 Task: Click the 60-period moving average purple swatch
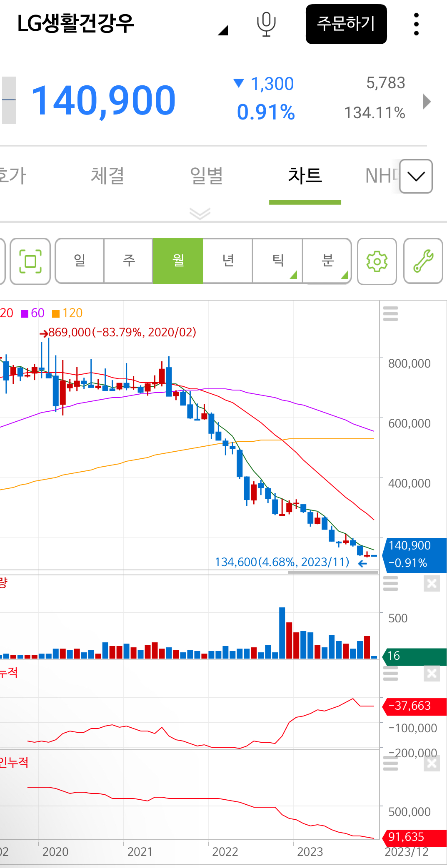pyautogui.click(x=25, y=313)
